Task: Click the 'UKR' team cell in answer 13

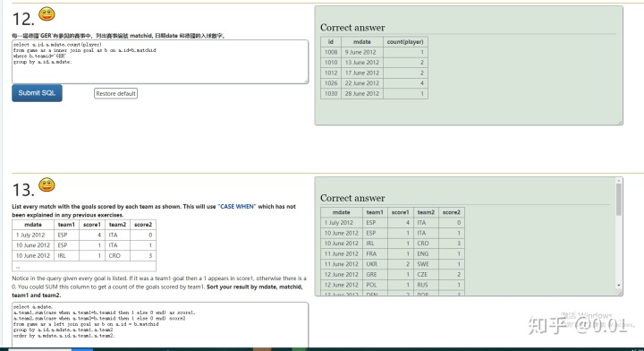Action: coord(375,264)
